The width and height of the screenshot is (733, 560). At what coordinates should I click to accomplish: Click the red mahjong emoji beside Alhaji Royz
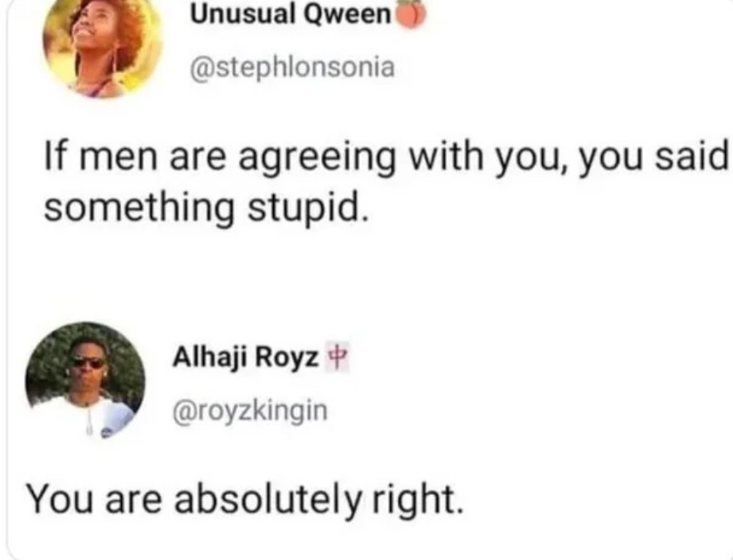(x=334, y=358)
